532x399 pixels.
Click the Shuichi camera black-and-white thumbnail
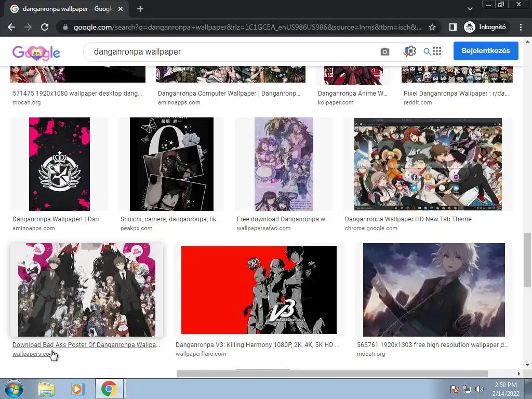(171, 164)
